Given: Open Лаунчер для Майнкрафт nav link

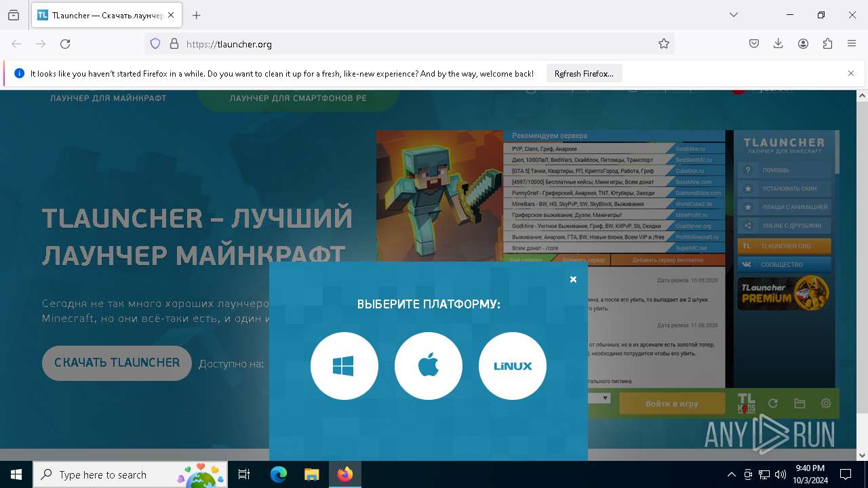Looking at the screenshot, I should [108, 98].
